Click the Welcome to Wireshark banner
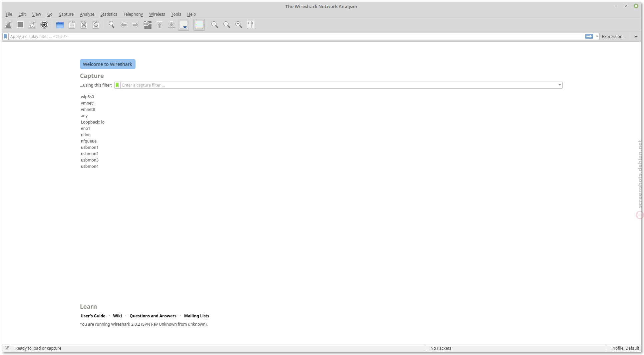Screen dimensions: 644x355 [108, 64]
